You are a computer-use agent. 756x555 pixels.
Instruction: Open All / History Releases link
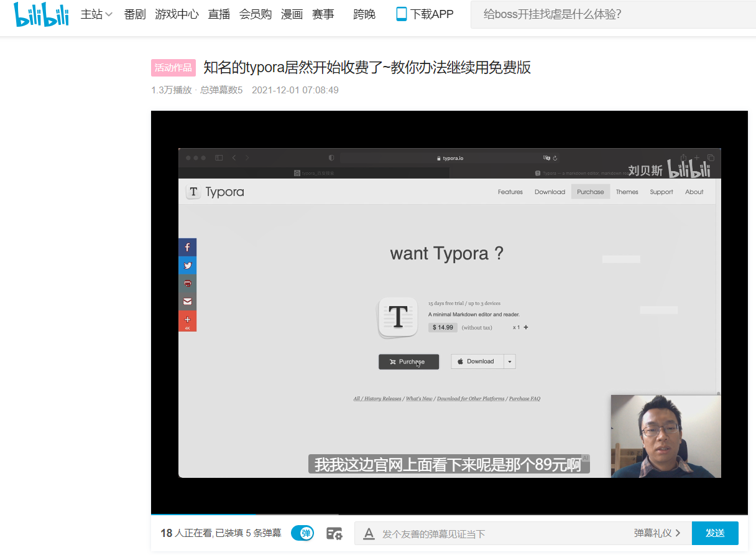tap(377, 398)
